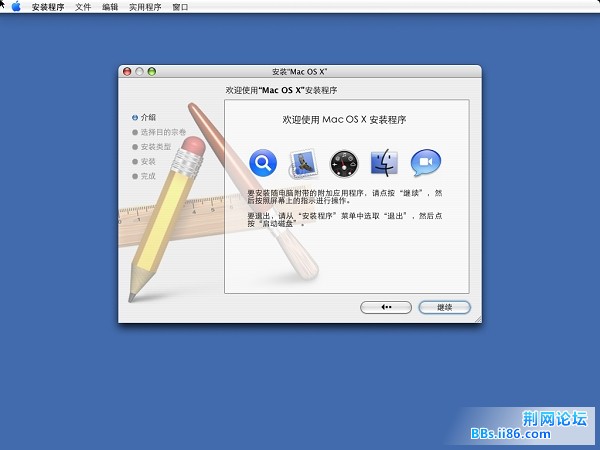Open the 文件 menu
Viewport: 600px width, 450px height.
click(83, 7)
